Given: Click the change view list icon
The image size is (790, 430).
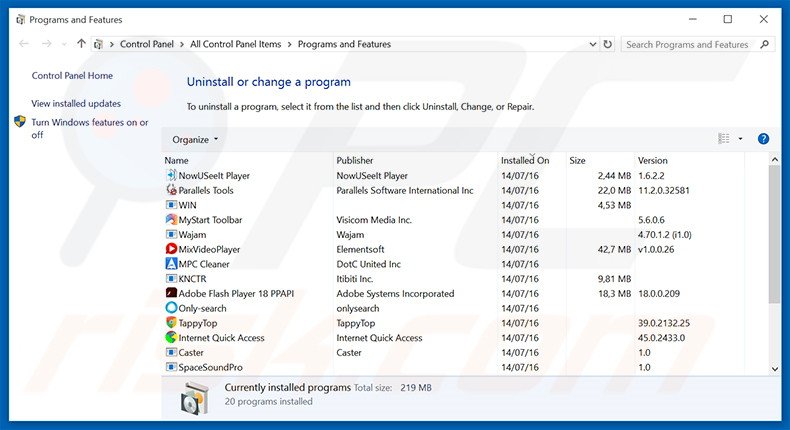Looking at the screenshot, I should (723, 139).
